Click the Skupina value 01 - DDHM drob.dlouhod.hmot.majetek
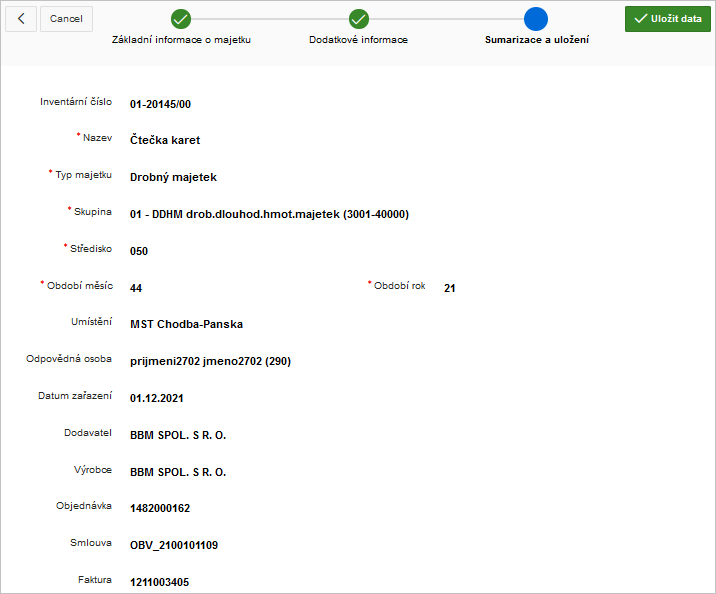The height and width of the screenshot is (594, 716). 269,214
